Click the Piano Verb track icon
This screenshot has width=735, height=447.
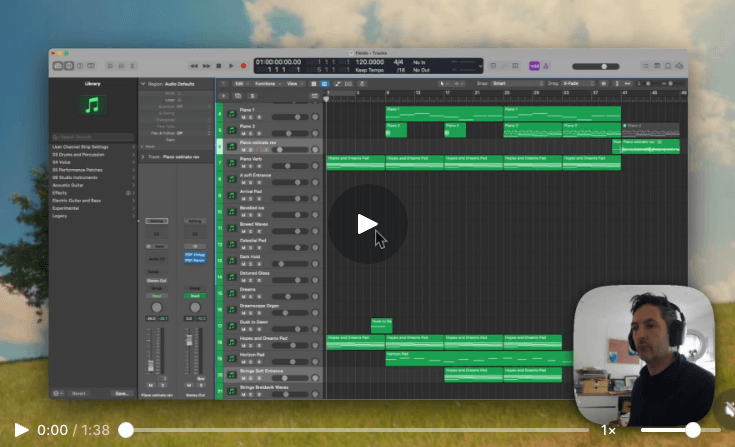point(232,163)
